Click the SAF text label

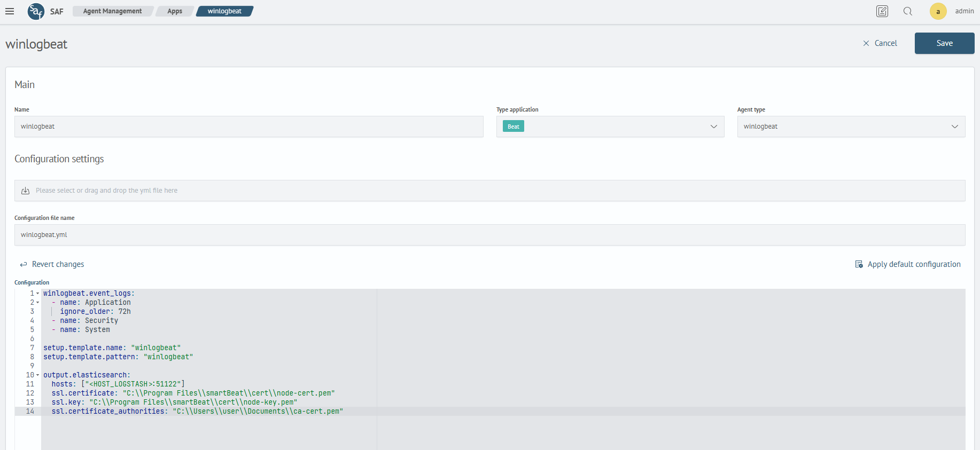57,11
